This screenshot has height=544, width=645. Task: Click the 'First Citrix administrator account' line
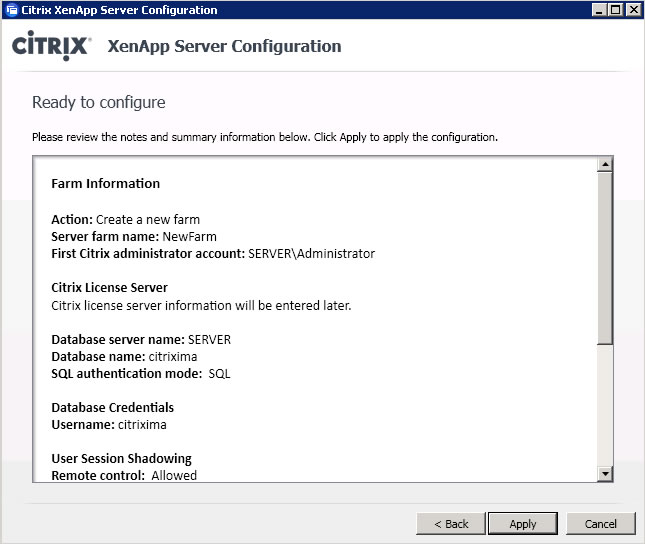pos(213,253)
